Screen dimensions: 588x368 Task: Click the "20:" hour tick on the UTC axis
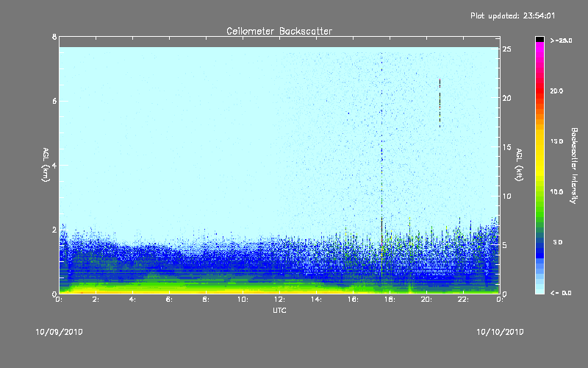(x=427, y=300)
